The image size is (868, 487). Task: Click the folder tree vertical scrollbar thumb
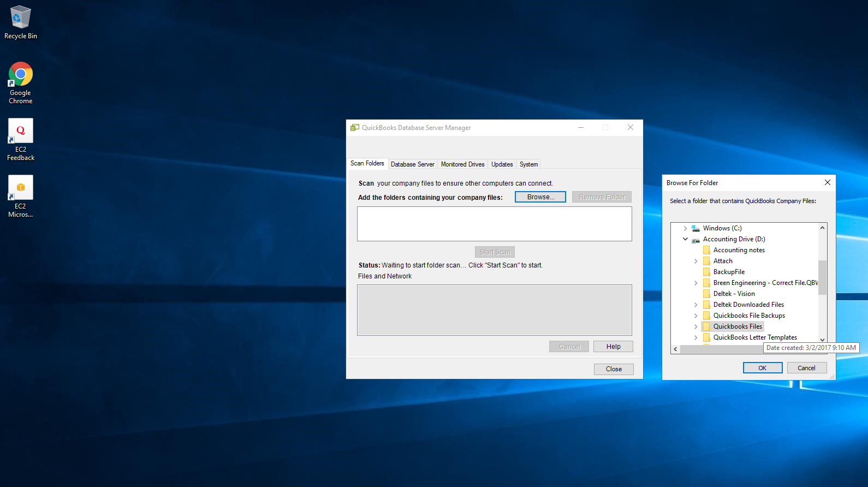coord(823,277)
